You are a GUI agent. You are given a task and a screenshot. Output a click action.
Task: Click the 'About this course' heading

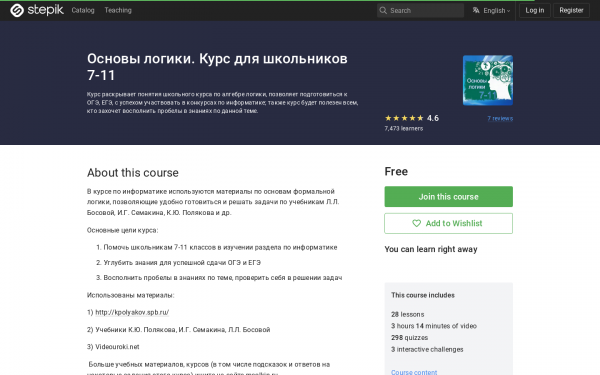[132, 173]
